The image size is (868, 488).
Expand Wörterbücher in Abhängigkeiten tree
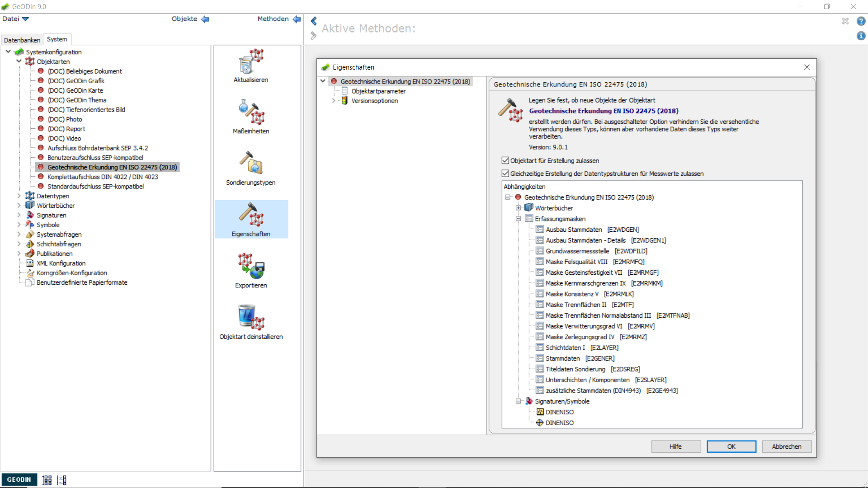tap(519, 208)
